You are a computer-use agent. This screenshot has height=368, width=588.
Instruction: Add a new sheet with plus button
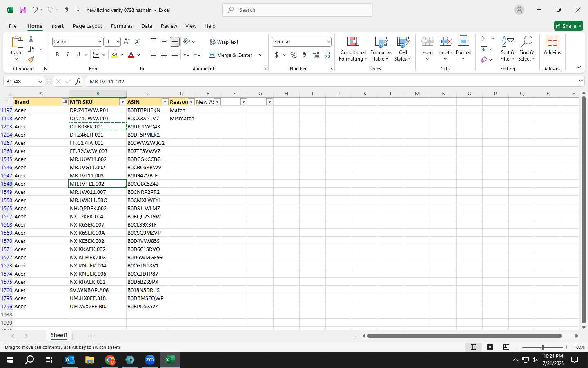[x=92, y=336]
